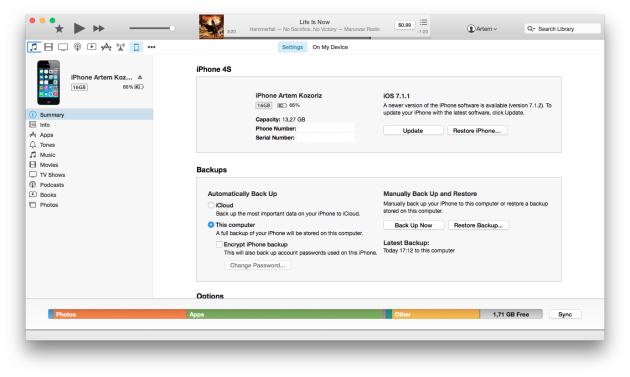Click the iPhone device picture
Viewport: 630px width, 377px height.
click(49, 82)
